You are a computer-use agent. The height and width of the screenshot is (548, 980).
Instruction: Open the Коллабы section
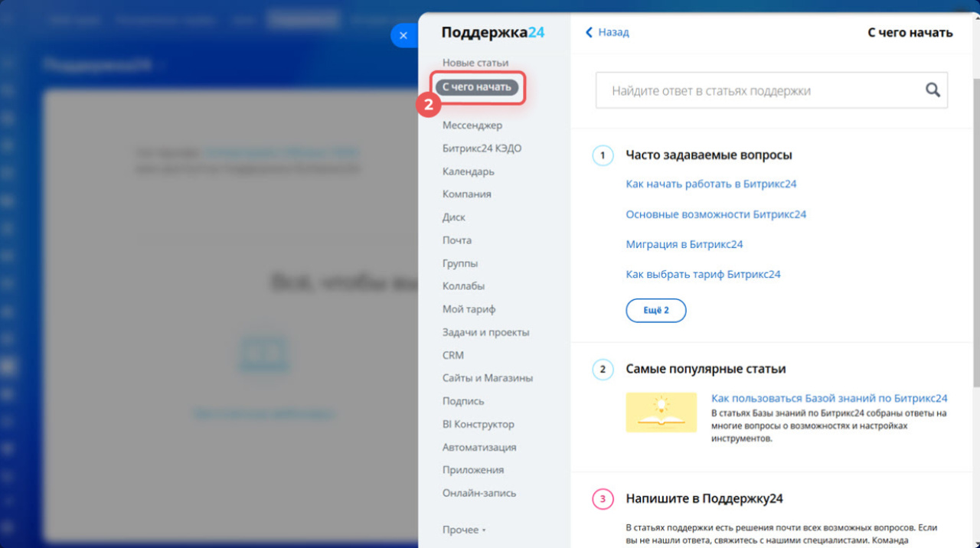point(463,286)
